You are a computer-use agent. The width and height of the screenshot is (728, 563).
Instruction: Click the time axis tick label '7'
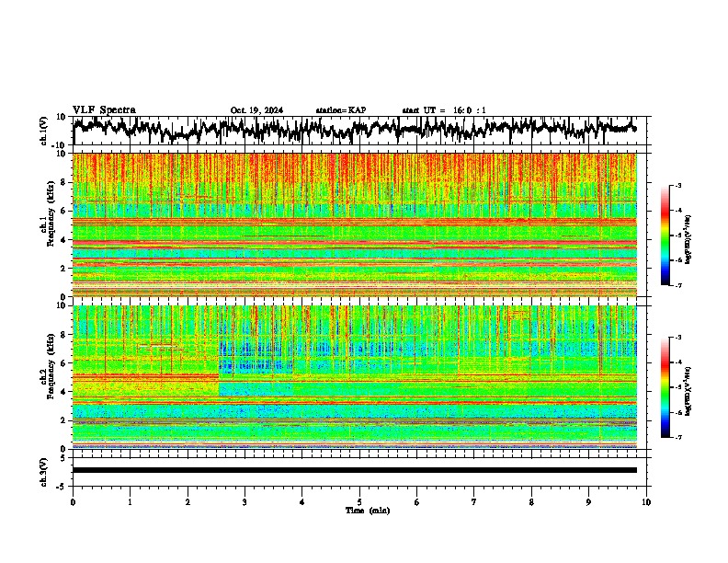tap(474, 502)
